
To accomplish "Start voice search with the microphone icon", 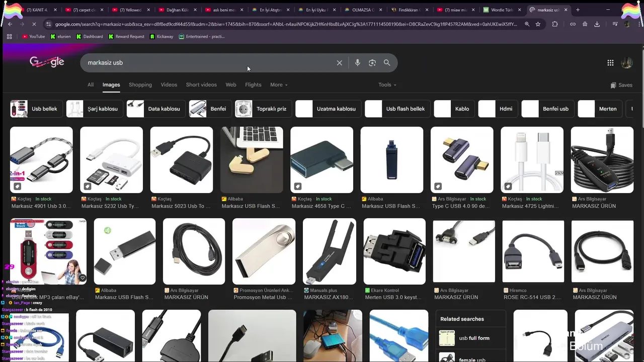I will pyautogui.click(x=357, y=63).
